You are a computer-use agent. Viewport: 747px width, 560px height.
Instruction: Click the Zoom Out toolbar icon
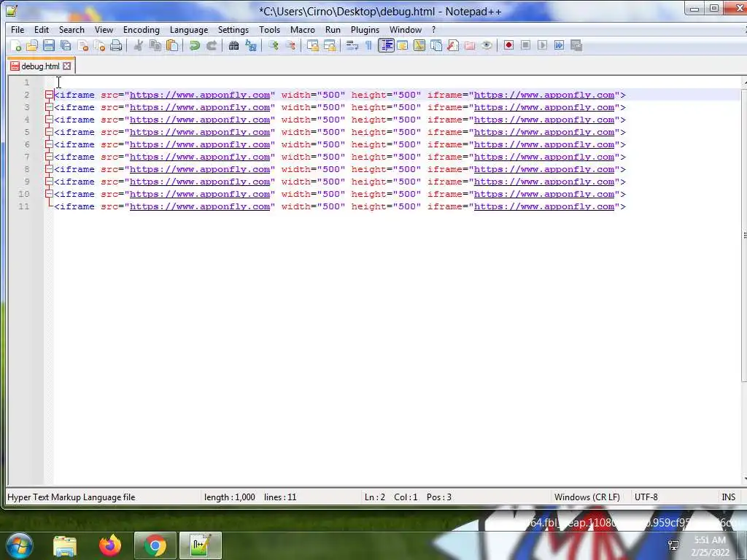290,46
